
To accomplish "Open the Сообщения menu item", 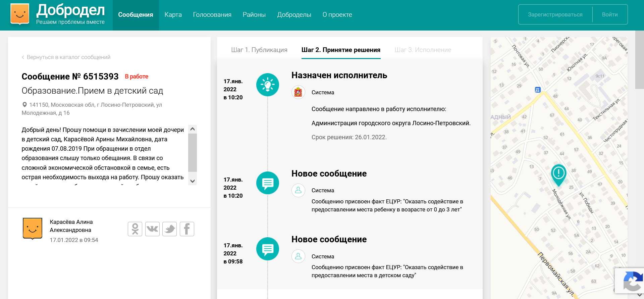I will tap(136, 15).
